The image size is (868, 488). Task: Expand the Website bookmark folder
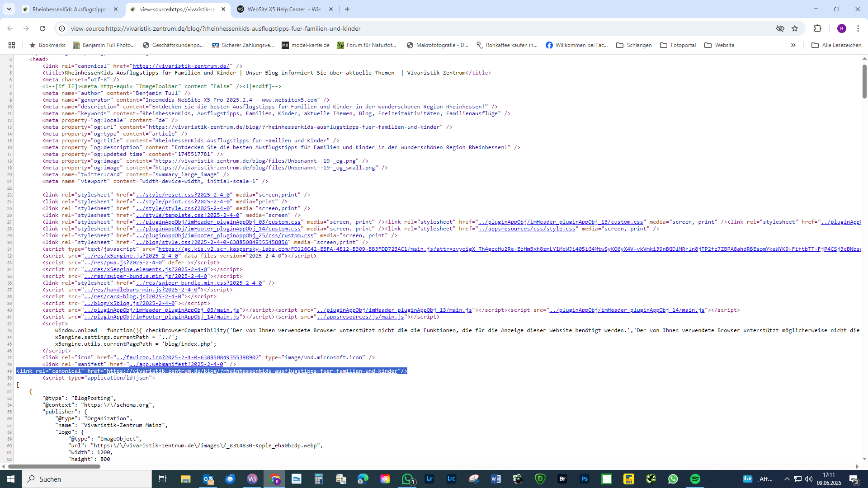(719, 45)
